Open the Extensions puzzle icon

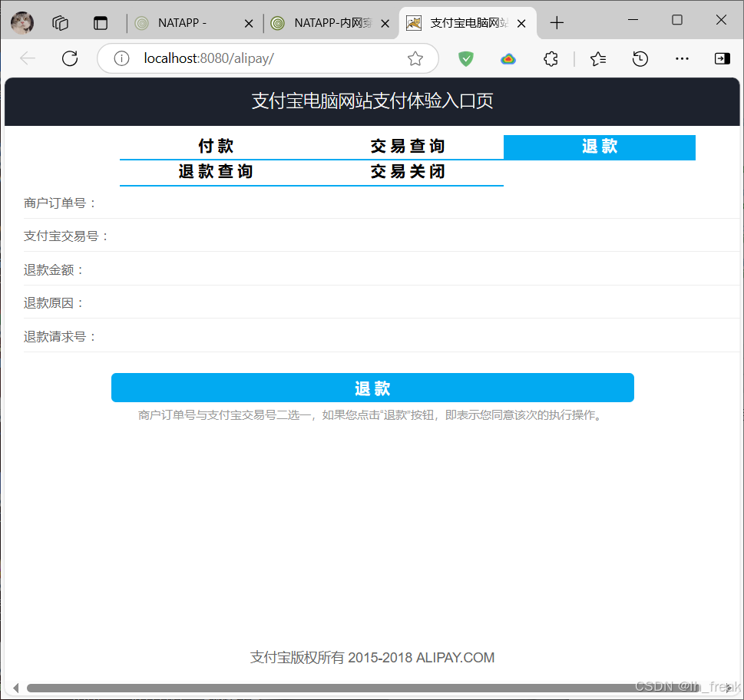[x=551, y=59]
